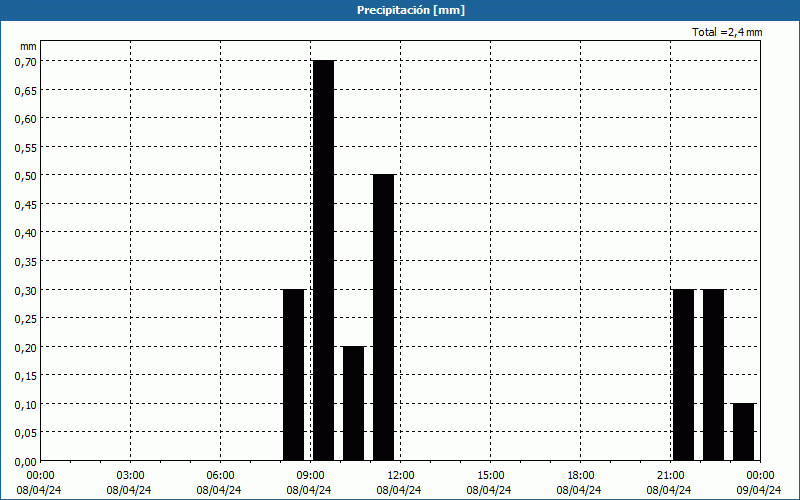800x500 pixels.
Task: Click the 00:00 08/04/24 time label
Action: [39, 483]
